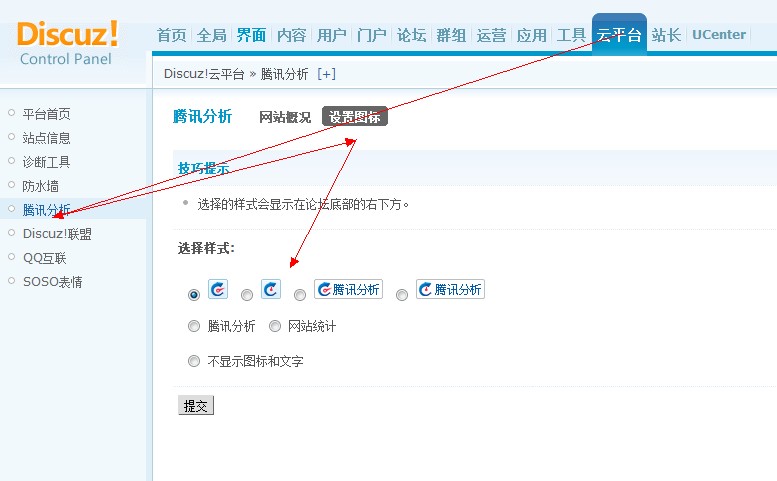Open Discuz!联盟 in sidebar
This screenshot has height=481, width=777.
click(57, 234)
